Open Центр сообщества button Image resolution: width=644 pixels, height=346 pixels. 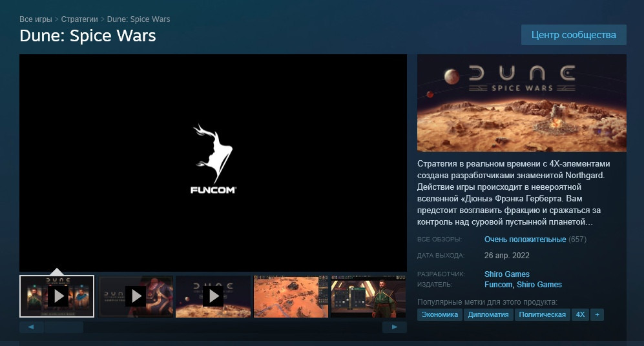click(x=574, y=35)
